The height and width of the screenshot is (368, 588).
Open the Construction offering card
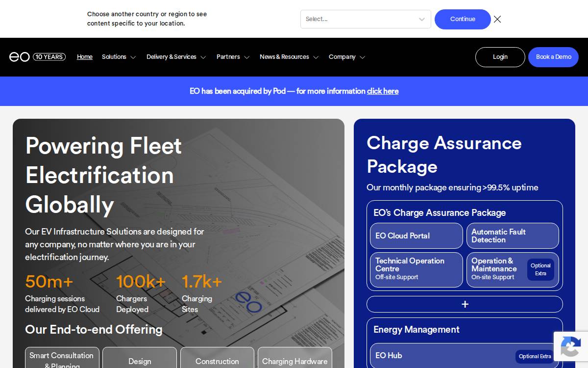(217, 359)
